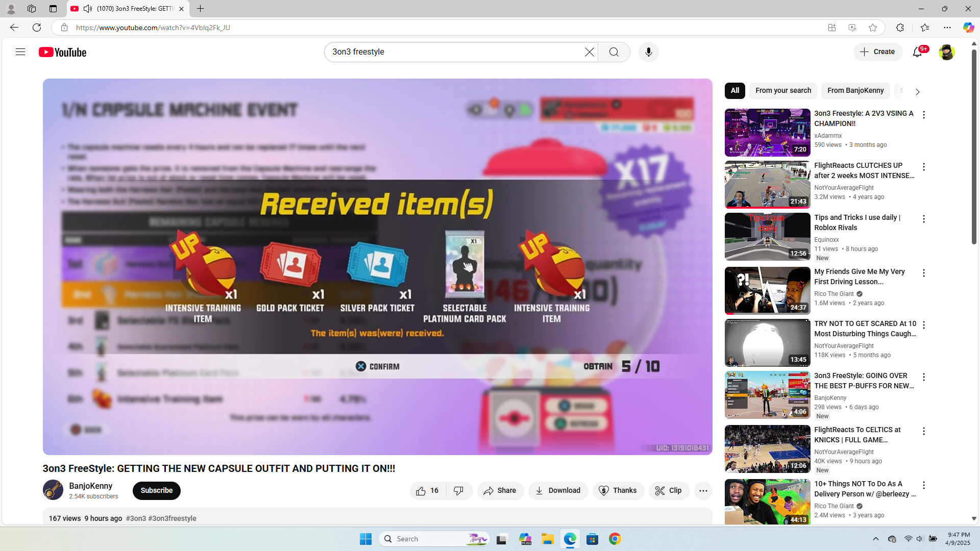Clear the search query with the X
The height and width of the screenshot is (551, 980).
pos(589,52)
